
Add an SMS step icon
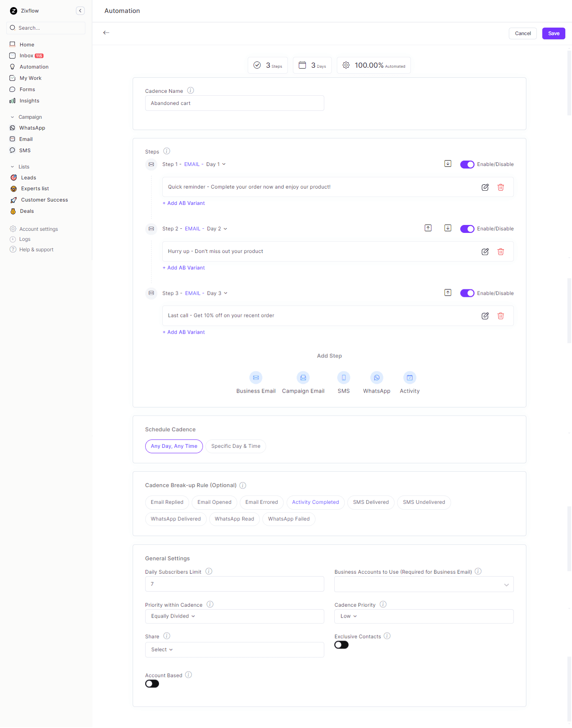344,378
